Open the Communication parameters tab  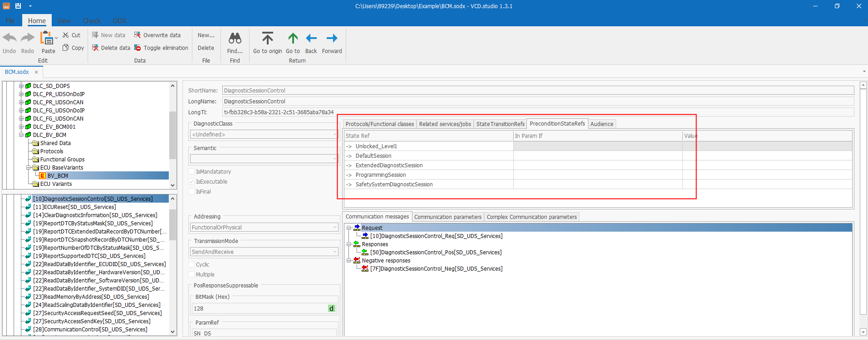448,217
